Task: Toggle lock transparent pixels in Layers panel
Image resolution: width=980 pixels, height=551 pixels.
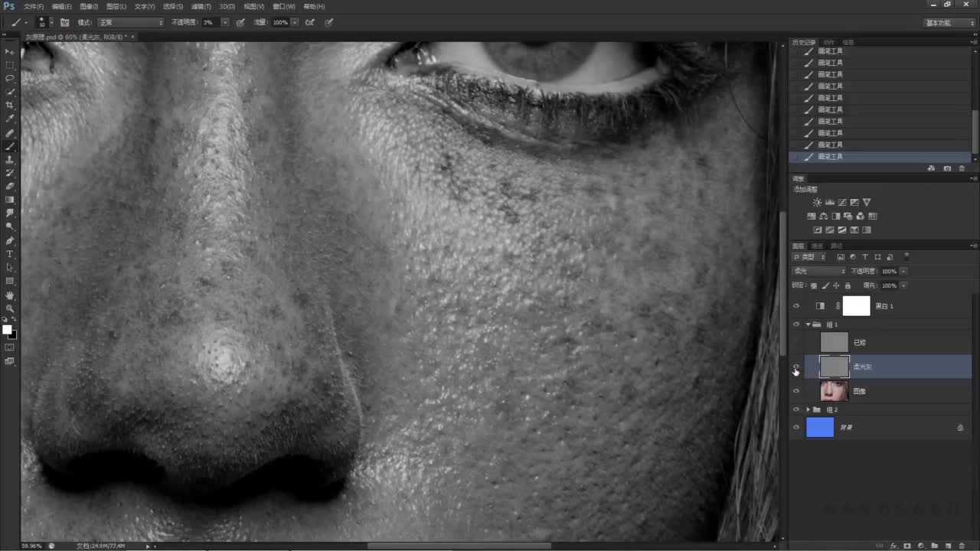Action: pyautogui.click(x=814, y=285)
